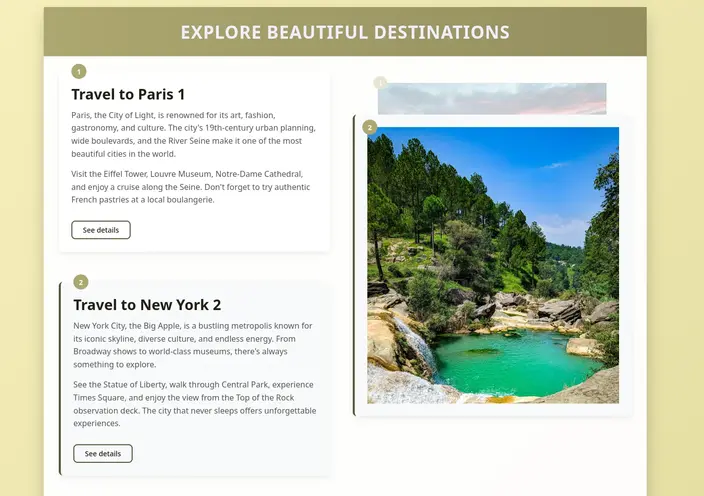Select the Travel to Paris 1 heading

128,94
